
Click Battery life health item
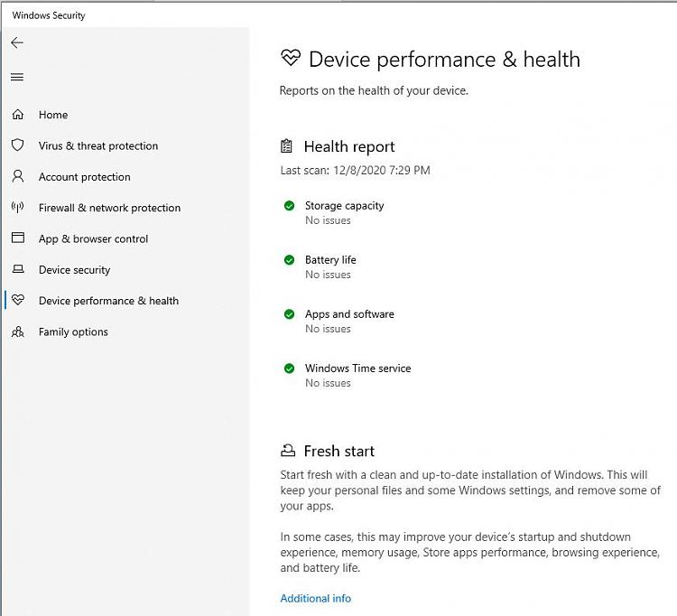pyautogui.click(x=330, y=259)
